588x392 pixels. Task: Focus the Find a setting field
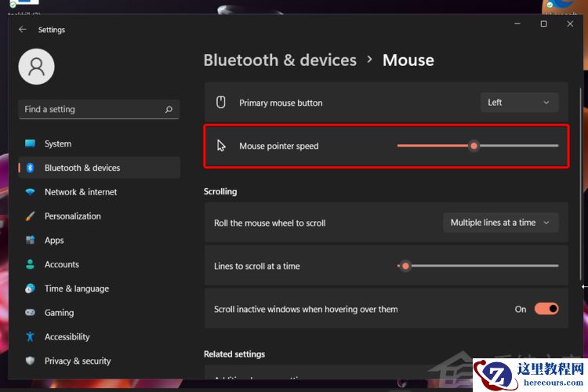tap(99, 109)
